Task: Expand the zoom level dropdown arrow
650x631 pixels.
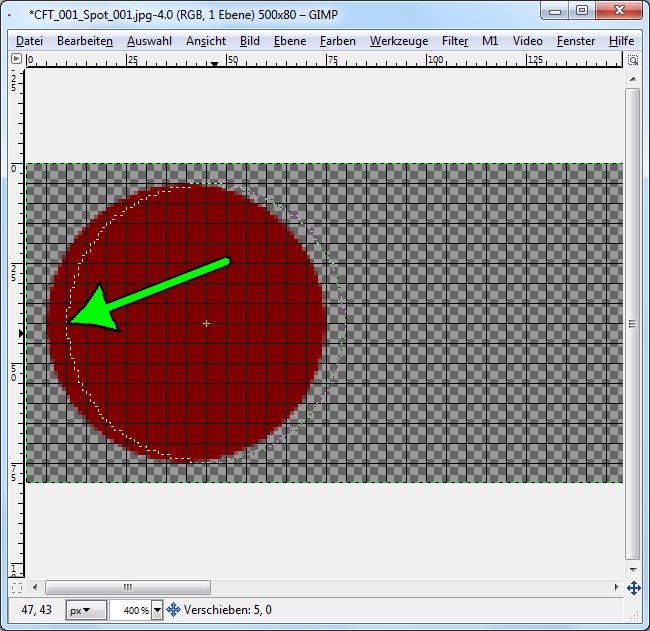Action: click(x=157, y=610)
